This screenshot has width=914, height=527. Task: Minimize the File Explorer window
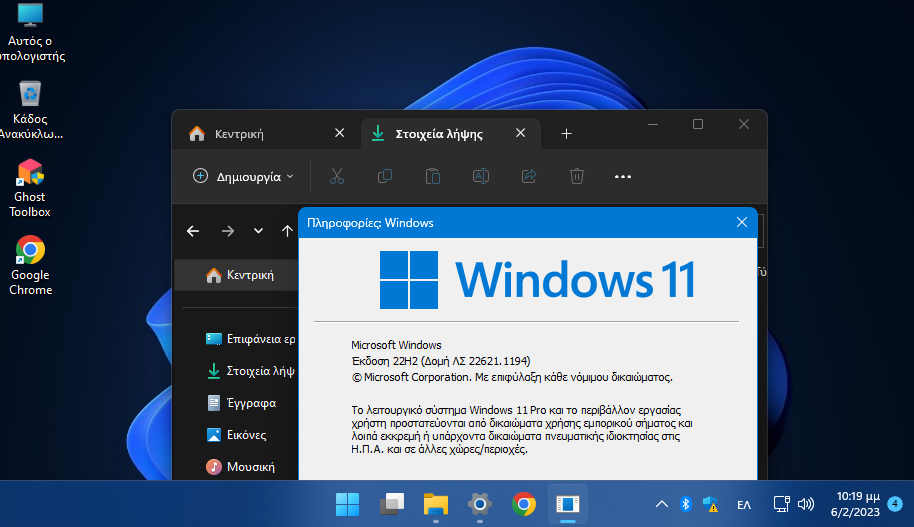pos(653,124)
